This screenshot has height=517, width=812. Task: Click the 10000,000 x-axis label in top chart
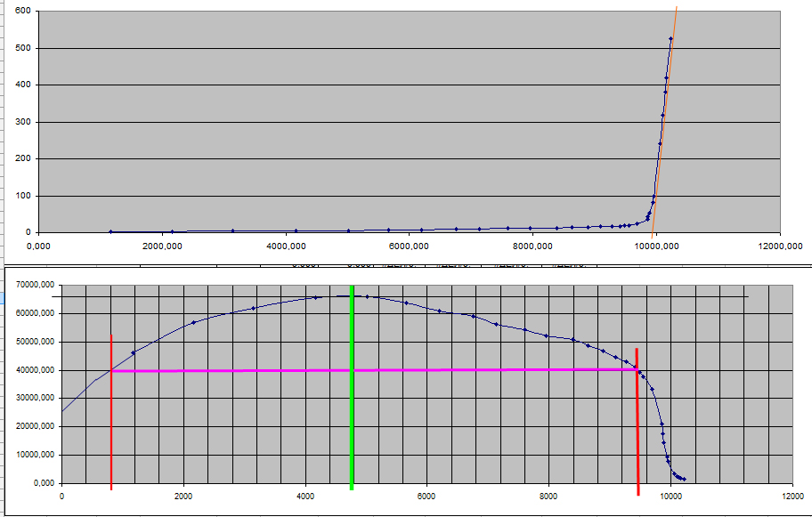654,246
